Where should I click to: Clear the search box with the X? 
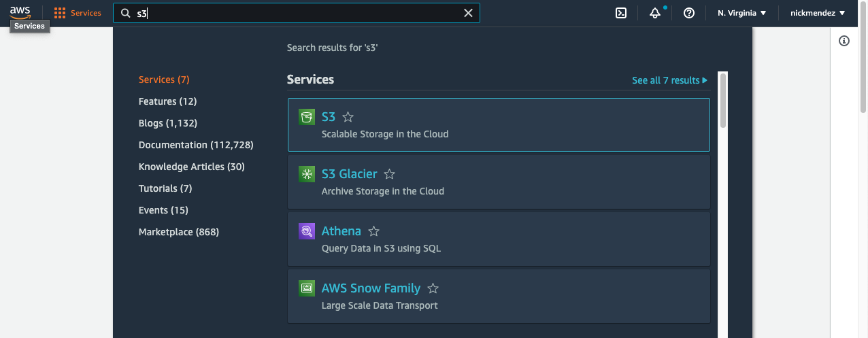468,13
